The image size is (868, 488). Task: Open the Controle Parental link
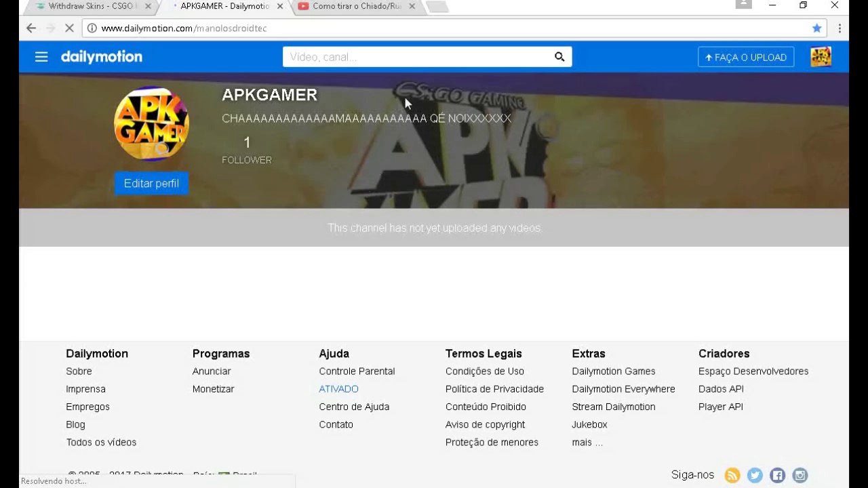coord(357,371)
